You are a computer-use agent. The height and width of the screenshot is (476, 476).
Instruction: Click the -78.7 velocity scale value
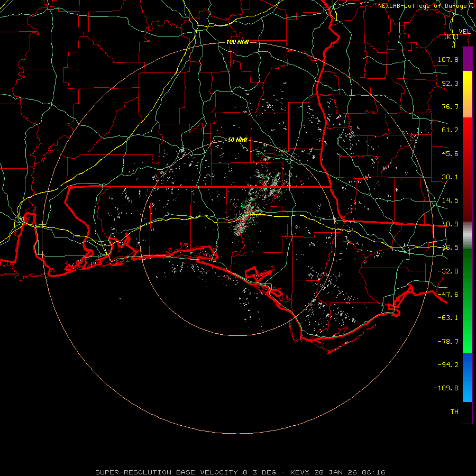pos(448,342)
